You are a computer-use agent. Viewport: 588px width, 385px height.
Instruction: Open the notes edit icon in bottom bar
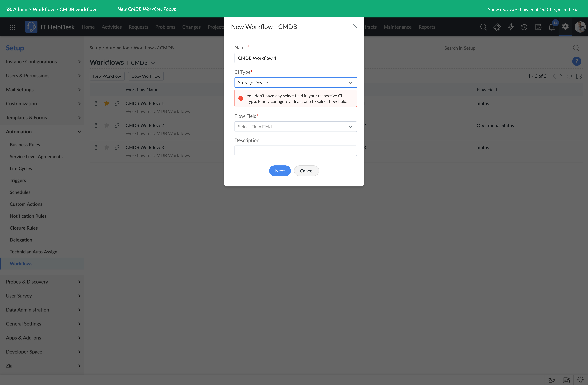566,380
